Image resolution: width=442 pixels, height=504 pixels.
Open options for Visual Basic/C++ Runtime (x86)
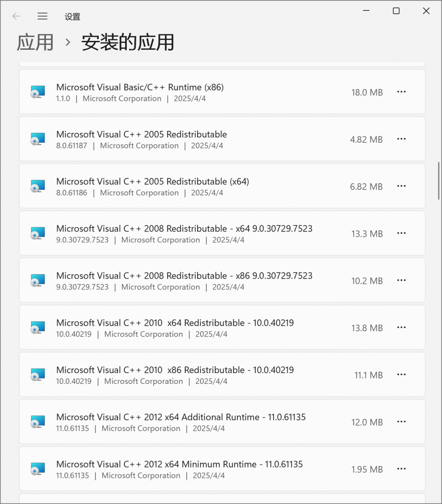(401, 92)
